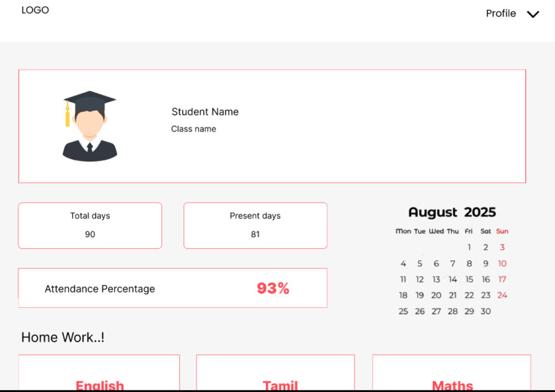Click the student graduate avatar image

(x=90, y=126)
